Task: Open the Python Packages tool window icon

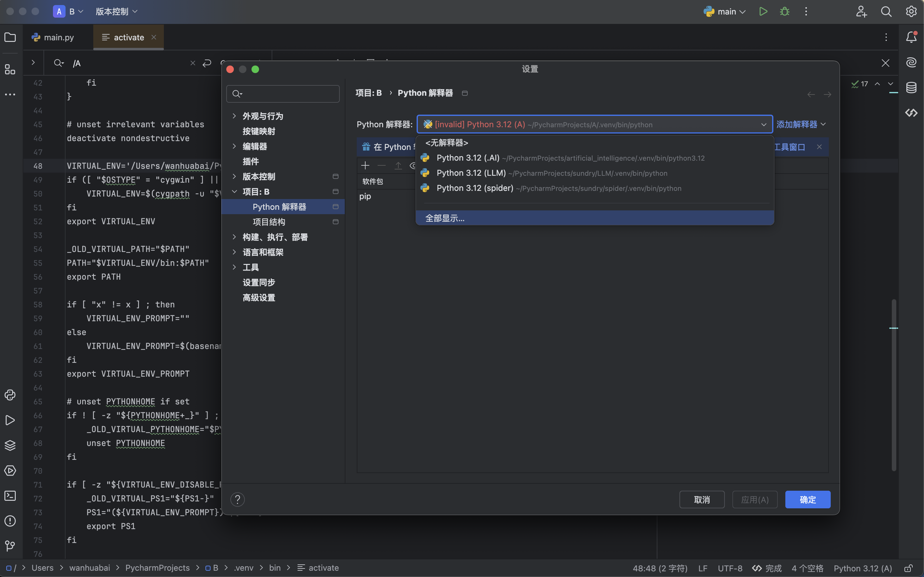Action: click(x=10, y=445)
